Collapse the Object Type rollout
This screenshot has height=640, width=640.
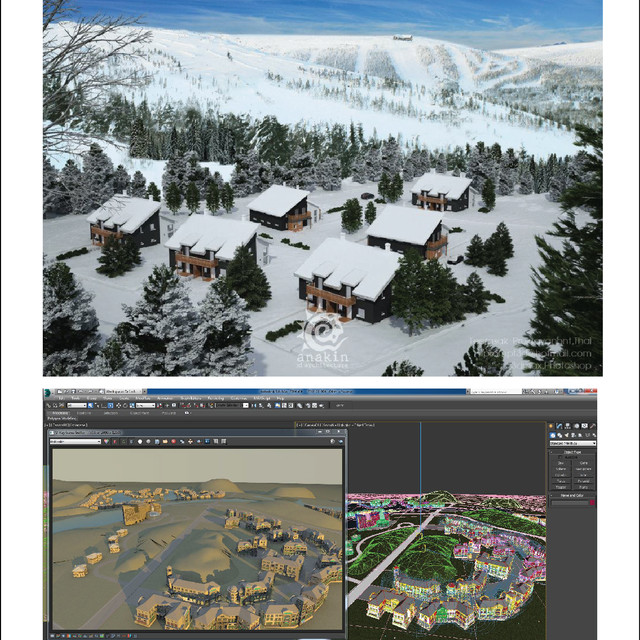coord(572,451)
